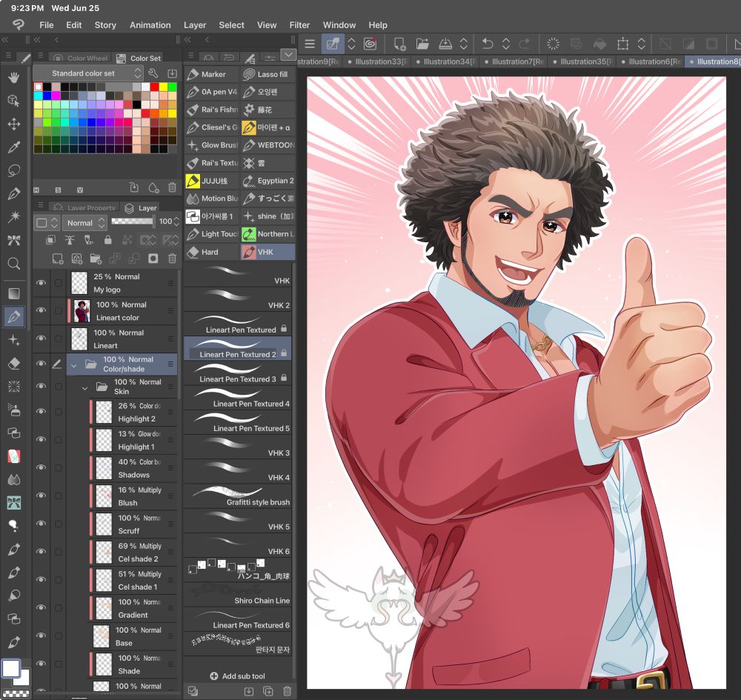Open the File menu
741x700 pixels.
pos(46,25)
